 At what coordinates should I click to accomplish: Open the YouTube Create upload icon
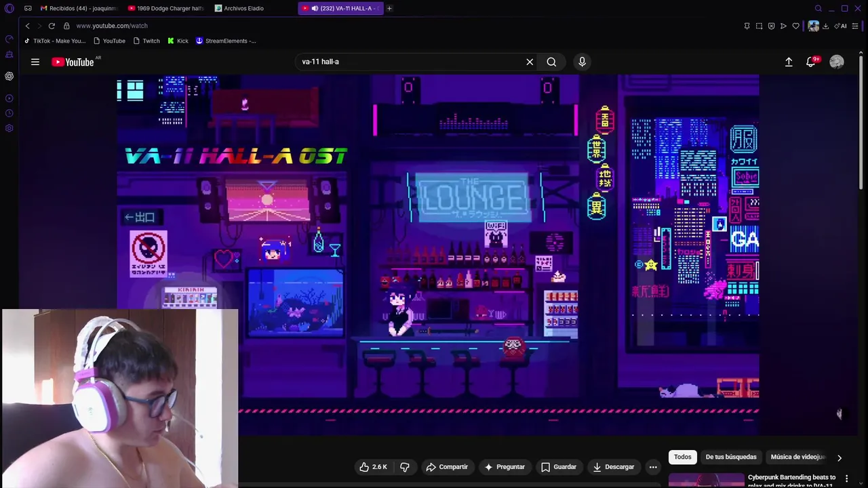tap(789, 62)
